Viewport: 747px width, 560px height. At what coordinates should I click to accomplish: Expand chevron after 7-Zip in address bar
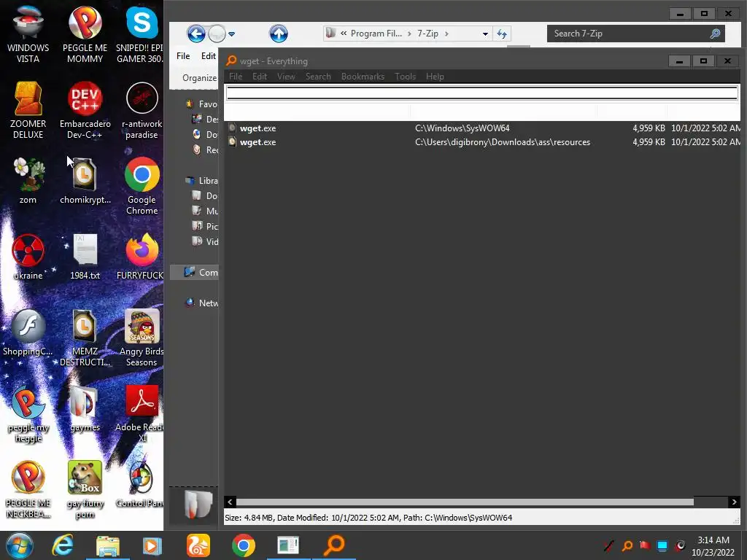point(446,34)
